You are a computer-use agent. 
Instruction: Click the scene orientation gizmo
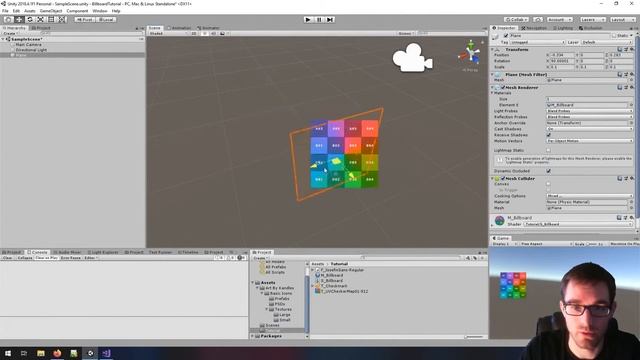[471, 53]
